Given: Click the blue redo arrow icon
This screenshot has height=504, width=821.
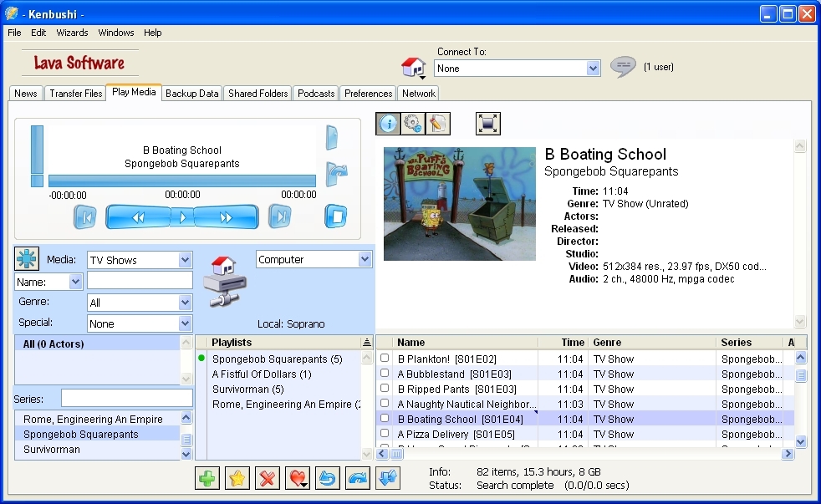Looking at the screenshot, I should click(358, 478).
